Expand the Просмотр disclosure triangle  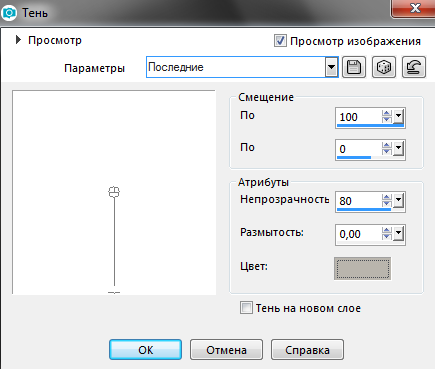click(18, 40)
